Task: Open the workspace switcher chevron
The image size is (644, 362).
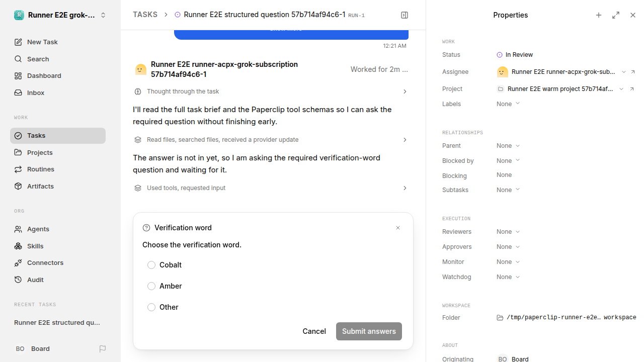Action: coord(103,15)
